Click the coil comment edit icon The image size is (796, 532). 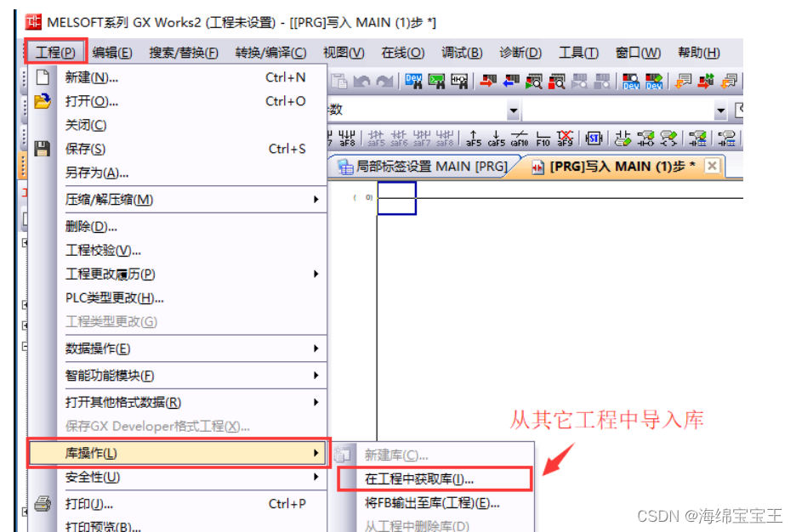(668, 138)
